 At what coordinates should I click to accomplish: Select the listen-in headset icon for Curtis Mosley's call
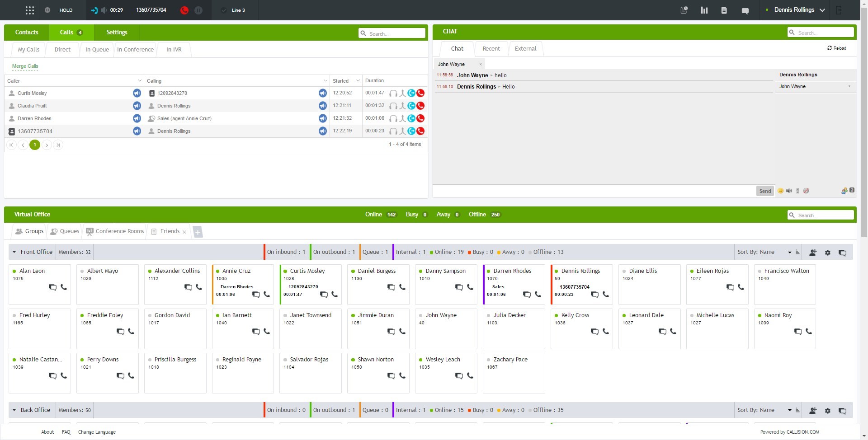coord(393,93)
